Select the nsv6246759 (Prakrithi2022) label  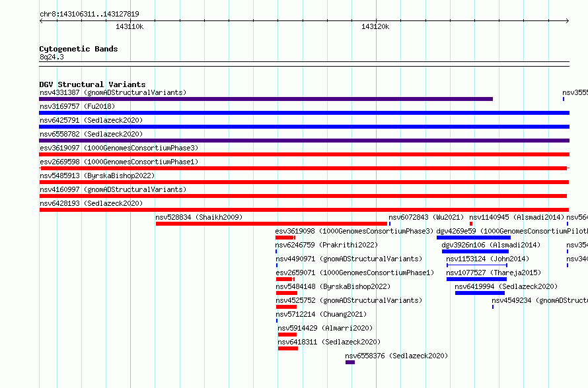[326, 245]
